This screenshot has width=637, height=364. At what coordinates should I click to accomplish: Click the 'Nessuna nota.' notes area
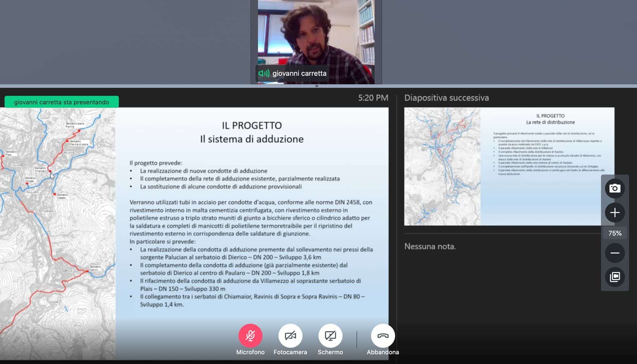click(x=430, y=247)
